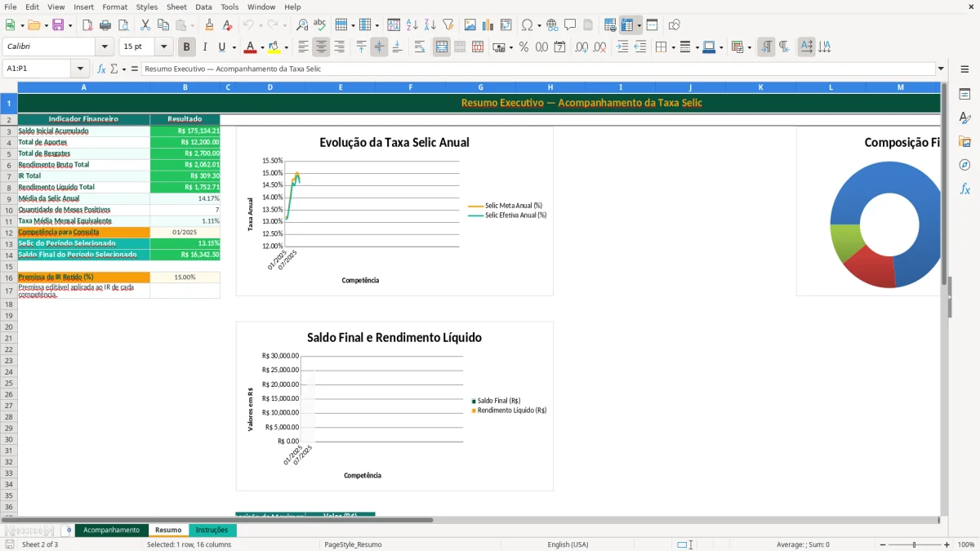Image resolution: width=980 pixels, height=551 pixels.
Task: Insert a chart
Action: click(x=488, y=25)
